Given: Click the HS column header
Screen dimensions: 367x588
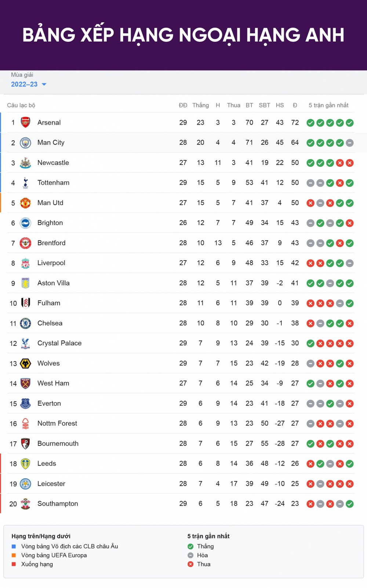Looking at the screenshot, I should tap(280, 105).
